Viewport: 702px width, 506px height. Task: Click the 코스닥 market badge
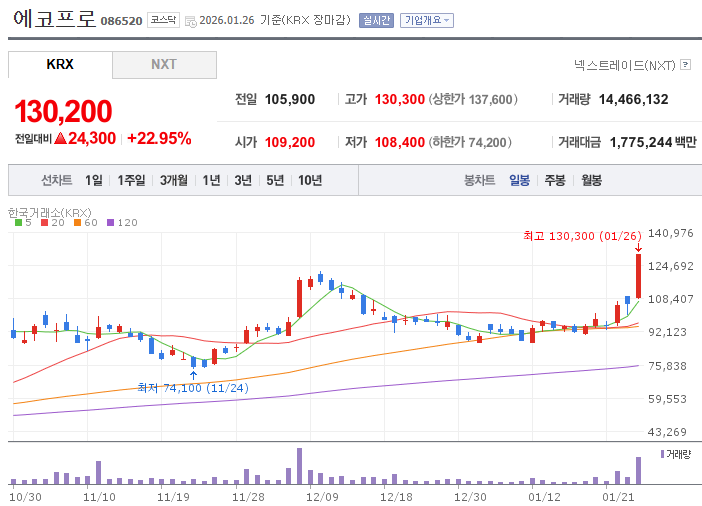pyautogui.click(x=163, y=20)
